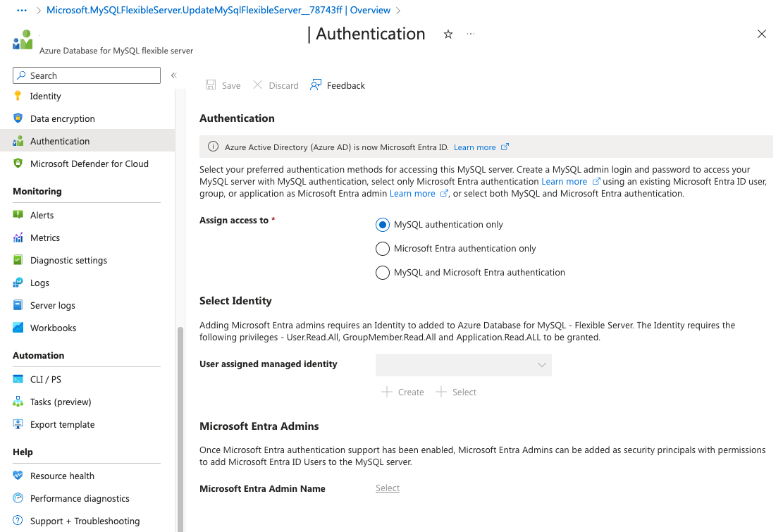This screenshot has height=532, width=783.
Task: Collapse the left navigation pane
Action: [x=173, y=75]
